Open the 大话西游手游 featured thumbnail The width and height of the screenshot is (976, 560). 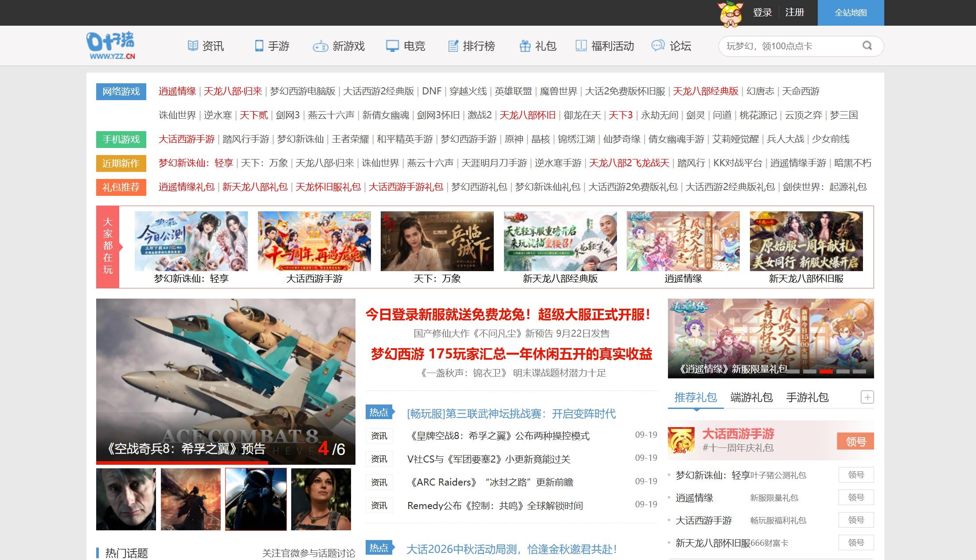coord(314,241)
